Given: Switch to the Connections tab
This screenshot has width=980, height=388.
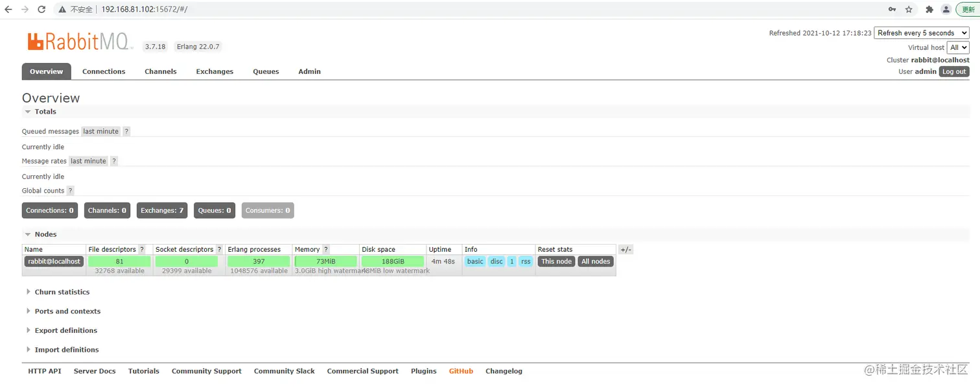Looking at the screenshot, I should click(x=104, y=71).
